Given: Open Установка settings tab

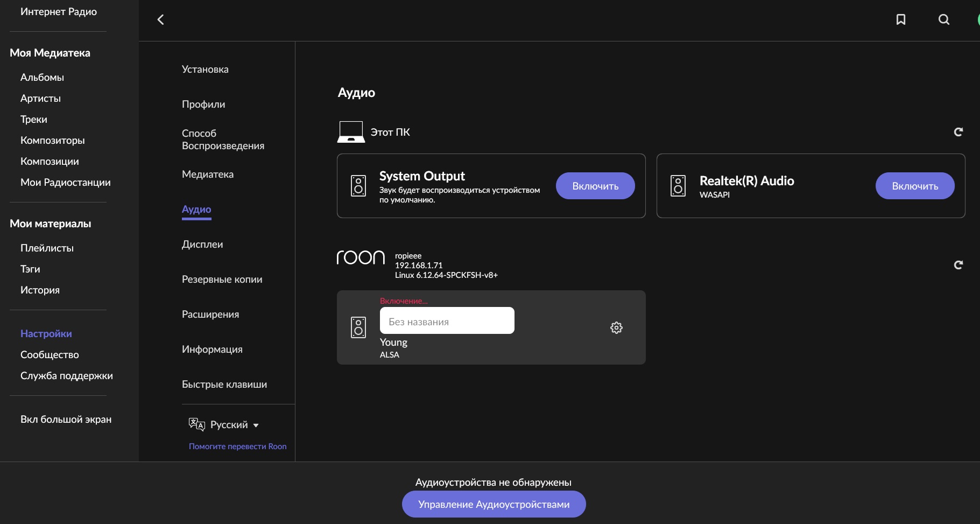Looking at the screenshot, I should (x=205, y=69).
